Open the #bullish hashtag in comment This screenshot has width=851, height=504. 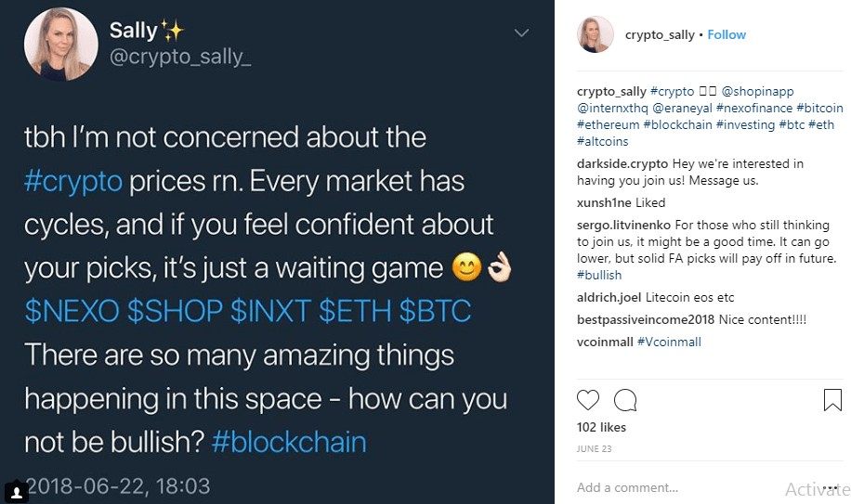(599, 276)
